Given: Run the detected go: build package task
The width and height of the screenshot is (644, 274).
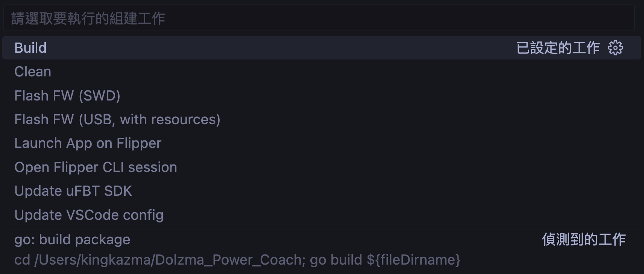Looking at the screenshot, I should [72, 239].
